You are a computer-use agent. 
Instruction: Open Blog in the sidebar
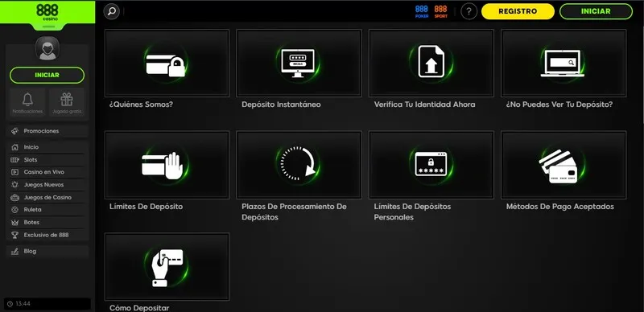(47, 251)
